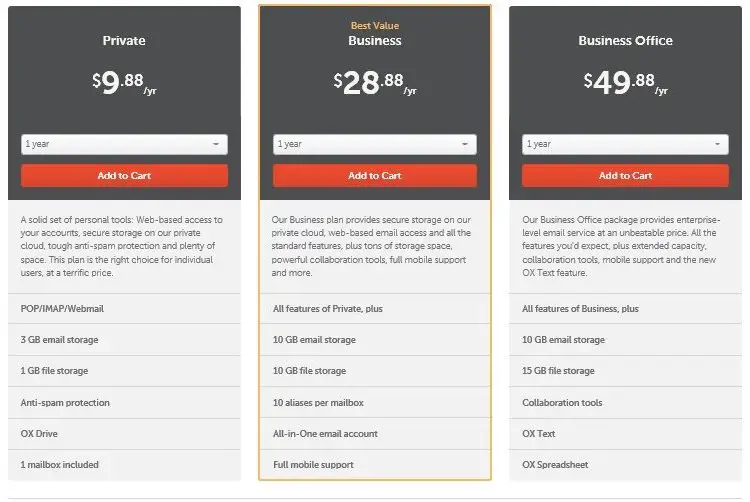Add the Business Office plan to cart
The width and height of the screenshot is (750, 502).
coord(625,175)
